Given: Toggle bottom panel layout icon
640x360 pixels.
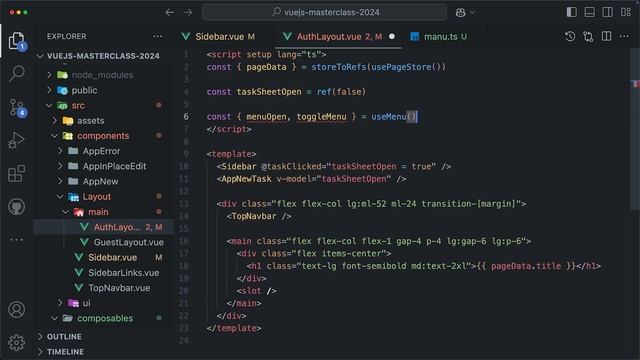Looking at the screenshot, I should (589, 12).
